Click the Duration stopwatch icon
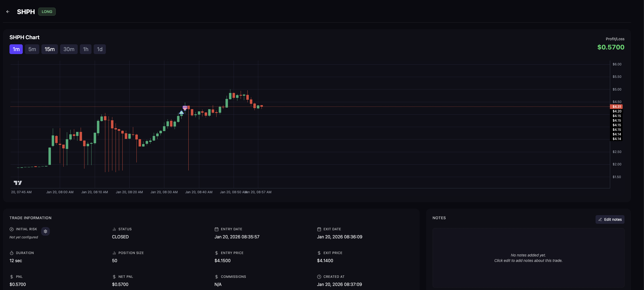The image size is (644, 290). pyautogui.click(x=12, y=253)
